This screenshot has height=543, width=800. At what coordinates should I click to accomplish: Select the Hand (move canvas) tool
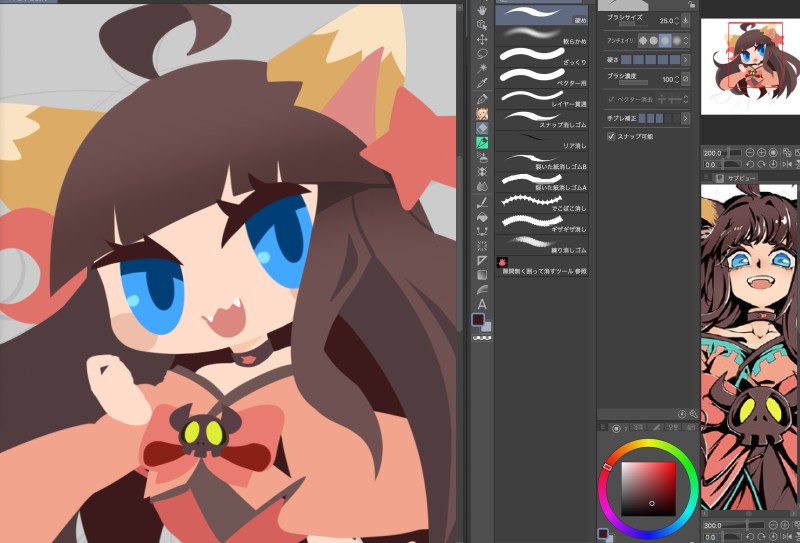[x=482, y=10]
